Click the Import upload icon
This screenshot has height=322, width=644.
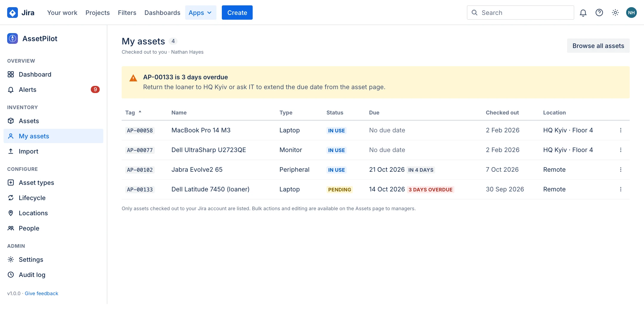coord(11,151)
